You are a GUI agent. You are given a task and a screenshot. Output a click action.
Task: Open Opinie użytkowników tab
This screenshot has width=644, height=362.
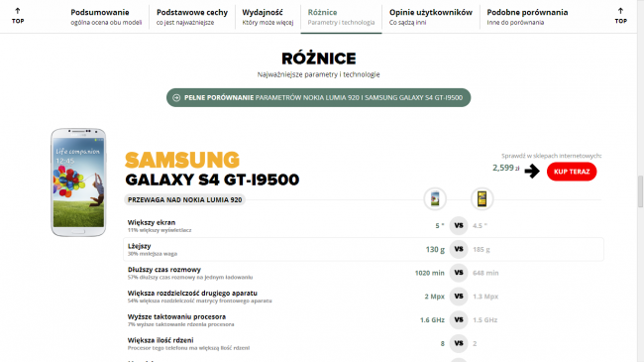(x=431, y=17)
